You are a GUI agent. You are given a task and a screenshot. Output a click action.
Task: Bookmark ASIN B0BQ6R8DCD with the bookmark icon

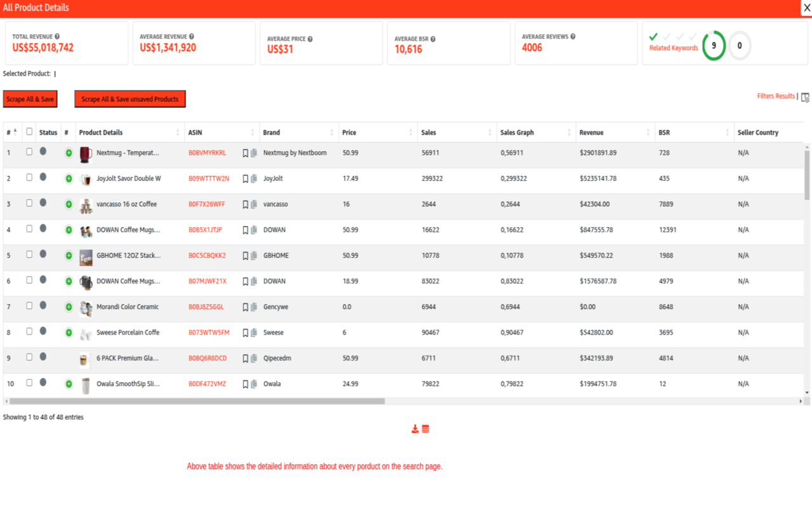click(246, 359)
